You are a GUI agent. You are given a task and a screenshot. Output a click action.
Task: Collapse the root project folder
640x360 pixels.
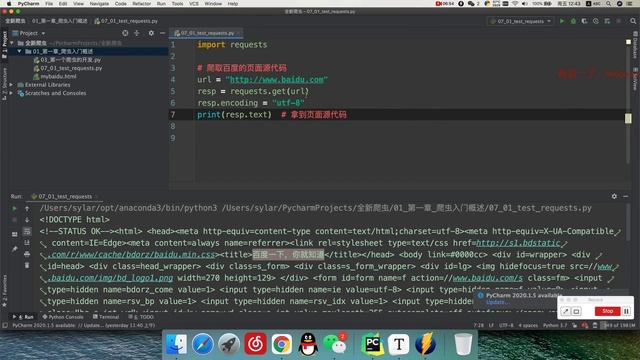coord(12,43)
